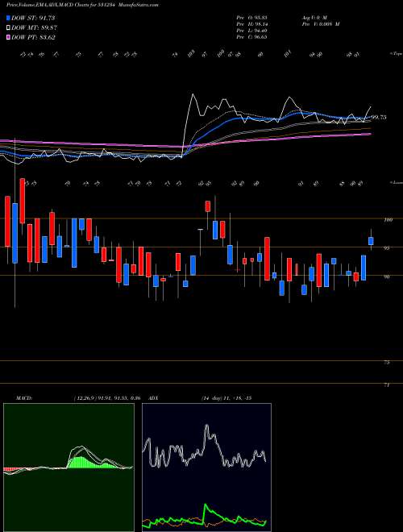Select the DOW ST: 91.73 label
Viewport: 403px width, 532px height.
point(33,19)
